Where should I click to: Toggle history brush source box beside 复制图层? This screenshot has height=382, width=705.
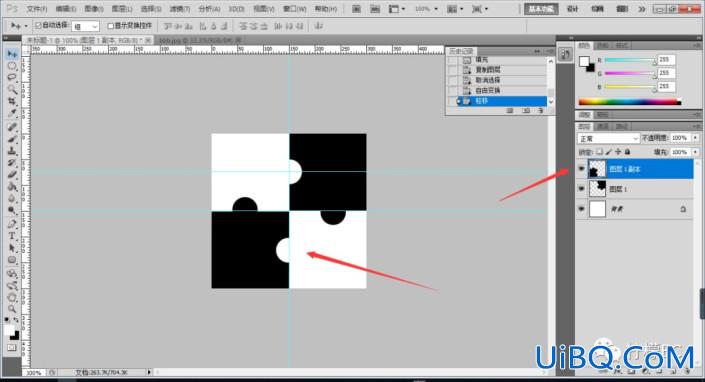(x=452, y=70)
